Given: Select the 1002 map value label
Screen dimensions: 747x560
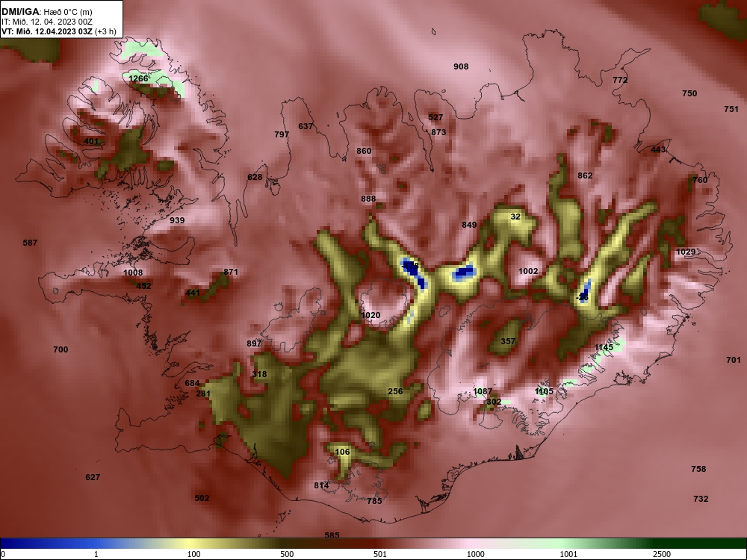Looking at the screenshot, I should click(x=528, y=272).
